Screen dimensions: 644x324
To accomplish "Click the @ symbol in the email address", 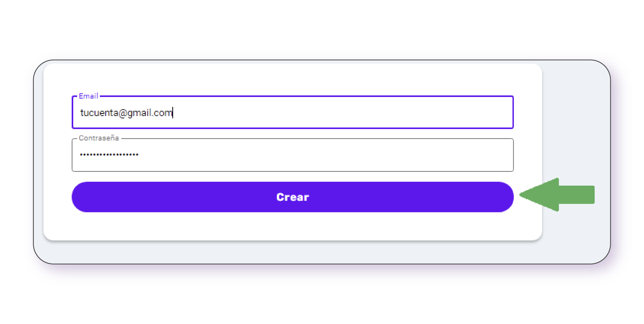I will [x=123, y=113].
